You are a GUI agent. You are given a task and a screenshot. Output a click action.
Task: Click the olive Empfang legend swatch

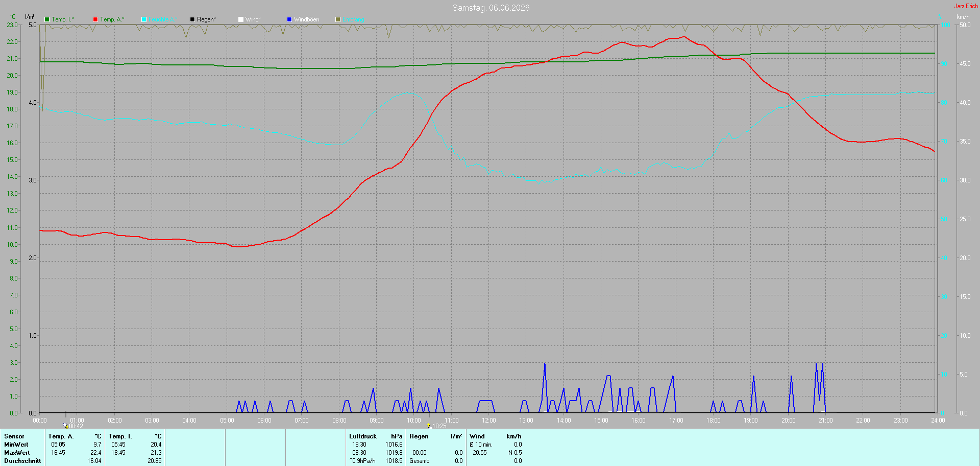(x=338, y=19)
